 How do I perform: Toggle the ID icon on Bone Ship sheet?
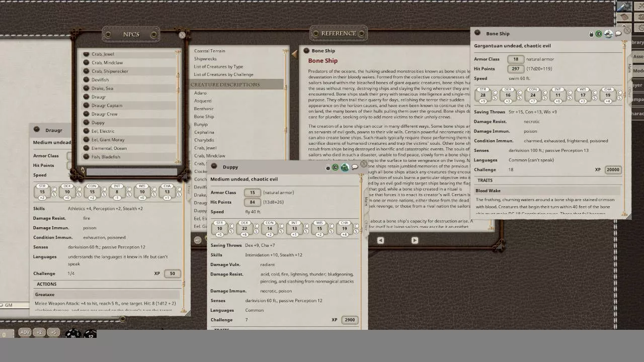pos(599,34)
